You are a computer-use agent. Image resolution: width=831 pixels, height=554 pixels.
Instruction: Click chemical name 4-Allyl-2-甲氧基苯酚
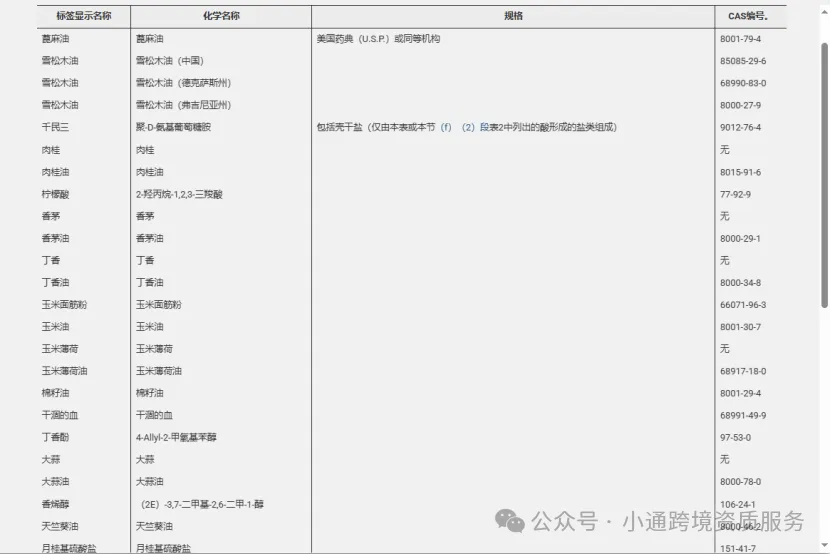176,437
